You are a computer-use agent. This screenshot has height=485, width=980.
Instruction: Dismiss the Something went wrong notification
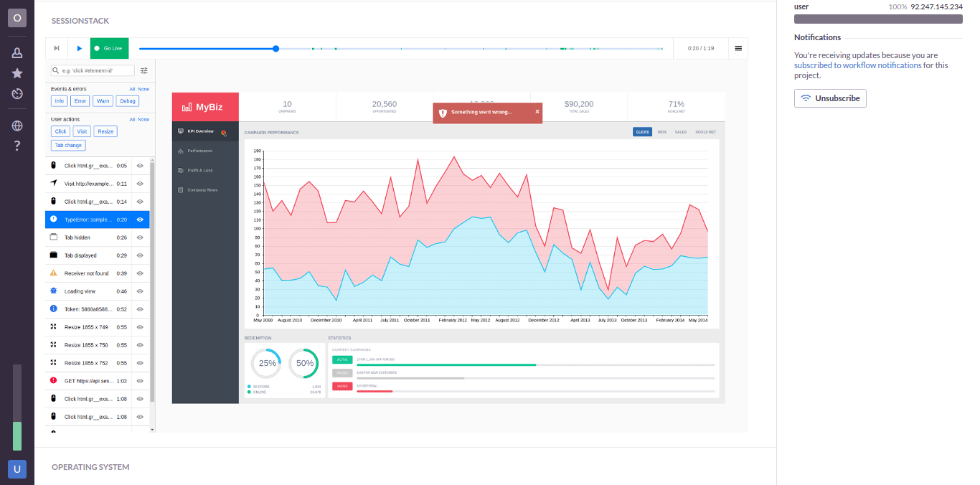[537, 112]
